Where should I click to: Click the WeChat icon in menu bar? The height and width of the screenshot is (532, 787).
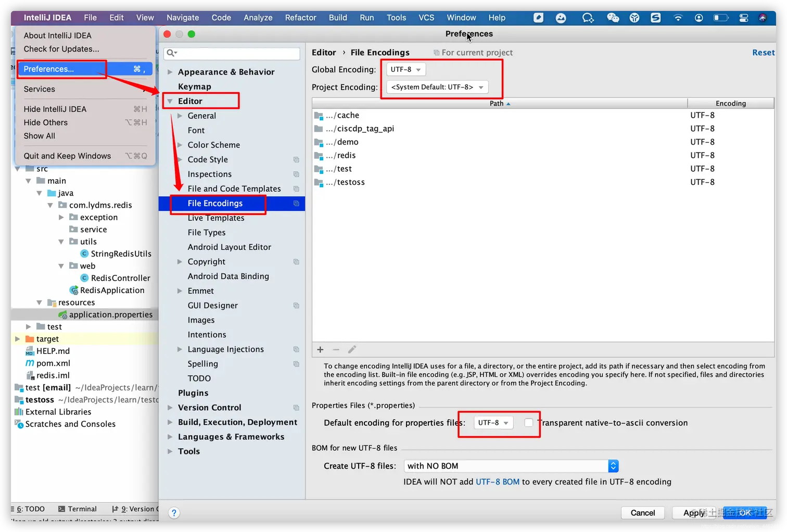[x=613, y=18]
